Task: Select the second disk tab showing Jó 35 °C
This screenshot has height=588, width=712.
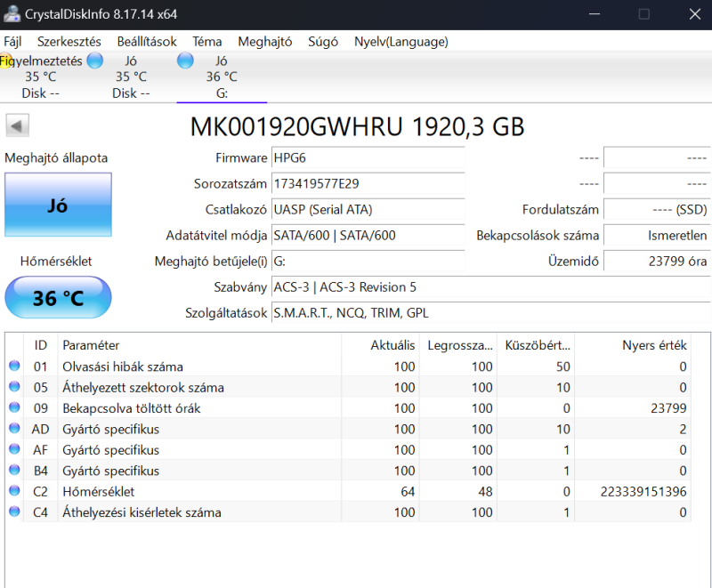Action: 131,77
